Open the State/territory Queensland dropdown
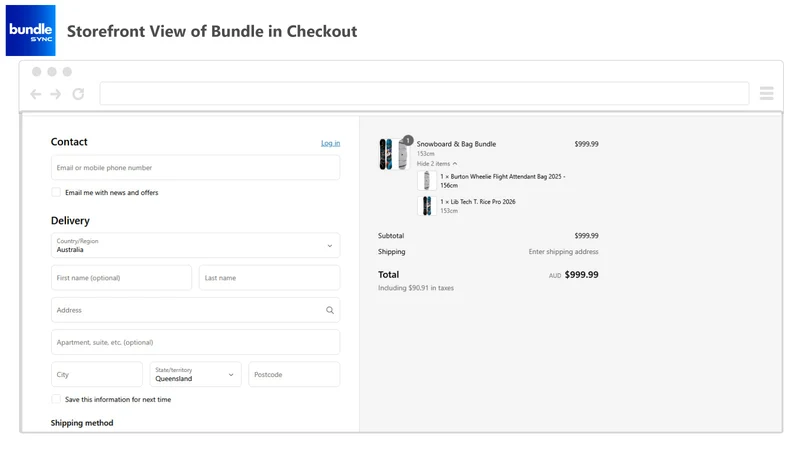The image size is (800, 450). coord(195,374)
